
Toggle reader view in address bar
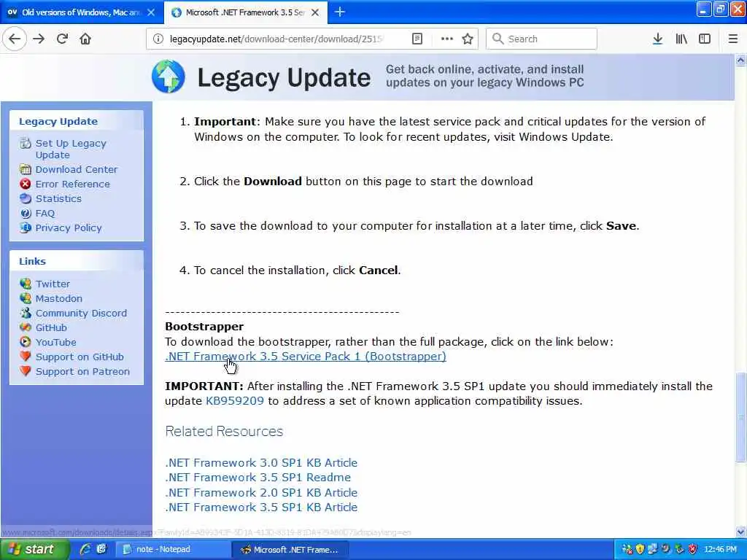coord(417,39)
